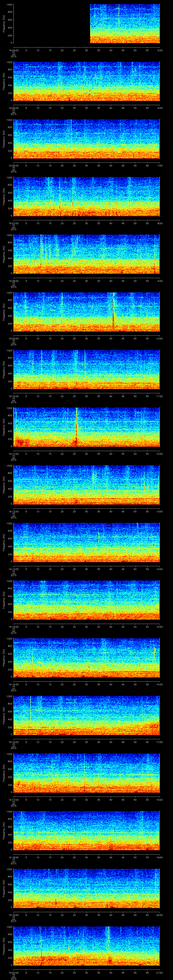Image resolution: width=173 pixels, height=980 pixels.
Task: Click the Frequency (Hz) axis label of the 19:14:00 panel
Action: click(4, 600)
